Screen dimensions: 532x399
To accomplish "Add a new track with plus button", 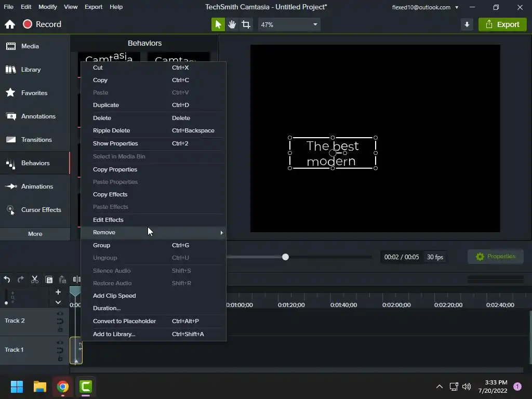I will [58, 292].
